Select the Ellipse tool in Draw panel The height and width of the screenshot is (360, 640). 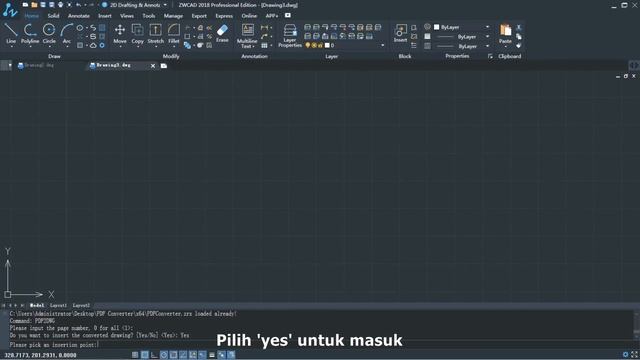click(x=80, y=28)
